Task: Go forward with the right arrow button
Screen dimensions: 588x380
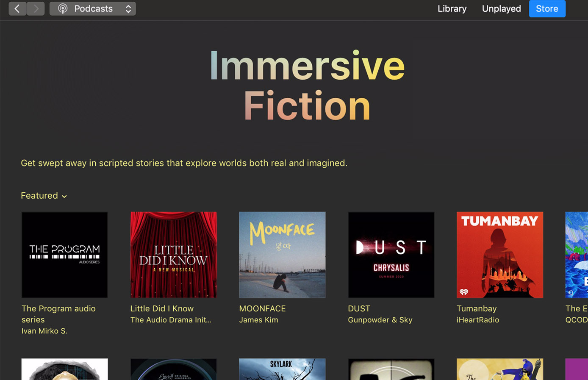Action: [x=36, y=8]
